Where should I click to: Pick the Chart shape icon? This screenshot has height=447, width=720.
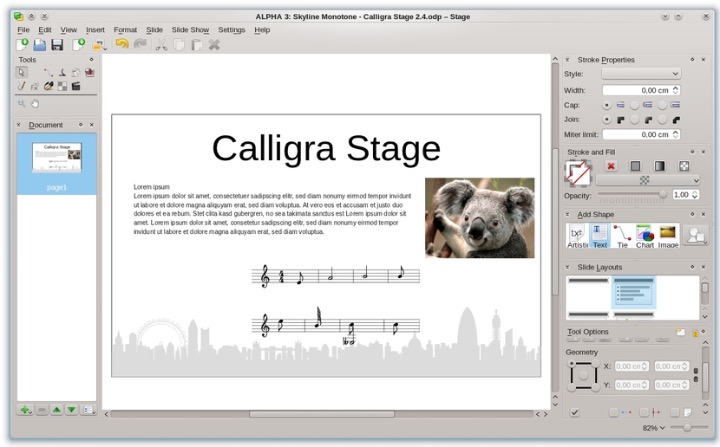(x=645, y=235)
